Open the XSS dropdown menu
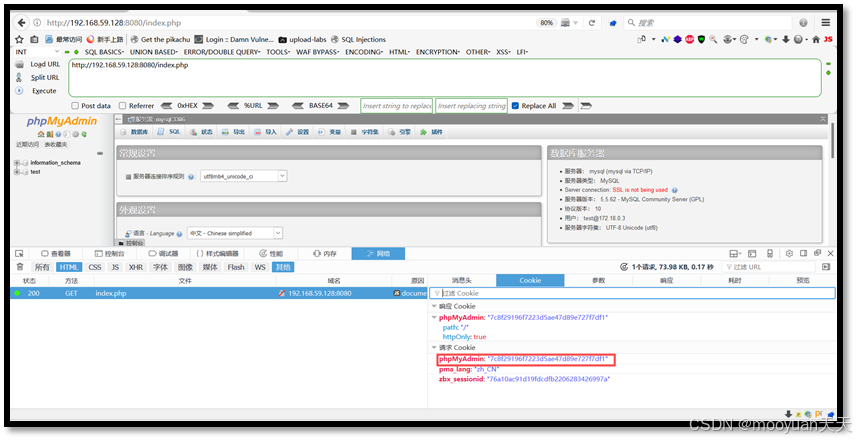 point(503,52)
